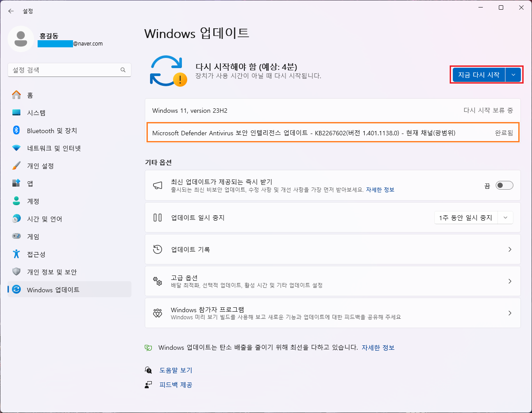The height and width of the screenshot is (413, 532).
Task: Open the 1주 동안 일시 중지 duration dropdown arrow
Action: 506,218
